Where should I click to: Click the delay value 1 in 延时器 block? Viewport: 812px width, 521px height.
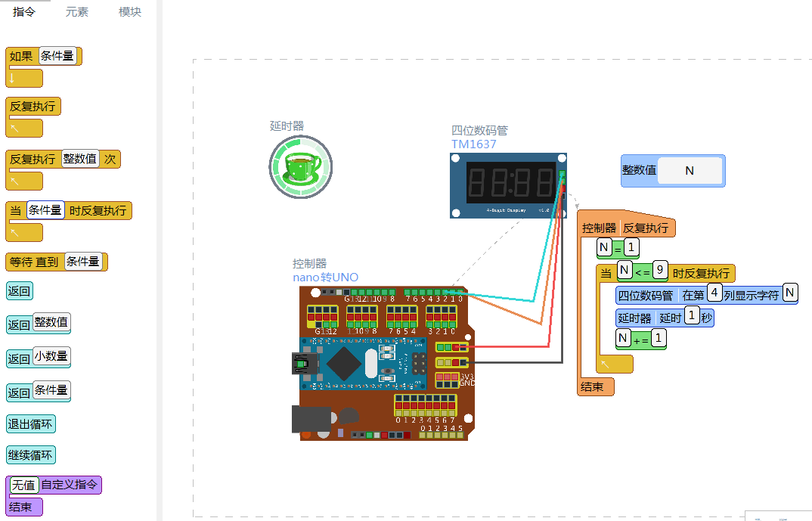click(691, 316)
